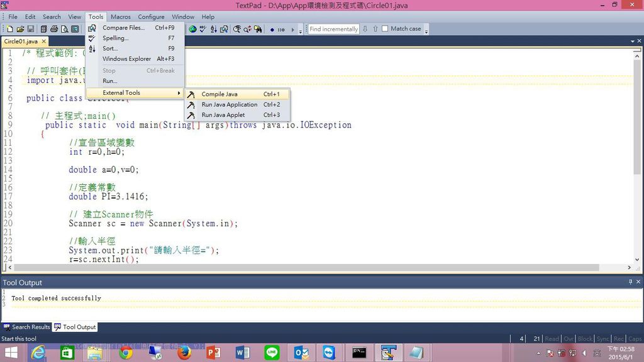Open the Configure menu

(x=151, y=17)
